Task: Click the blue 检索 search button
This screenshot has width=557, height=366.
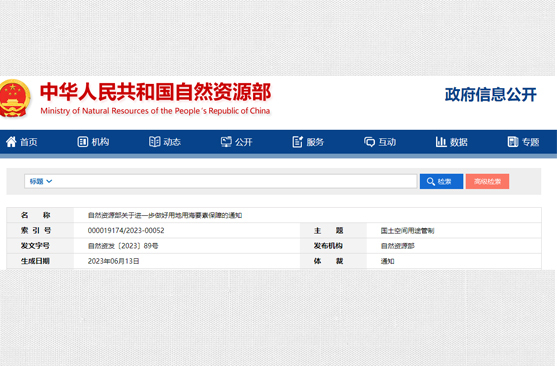Action: point(441,182)
